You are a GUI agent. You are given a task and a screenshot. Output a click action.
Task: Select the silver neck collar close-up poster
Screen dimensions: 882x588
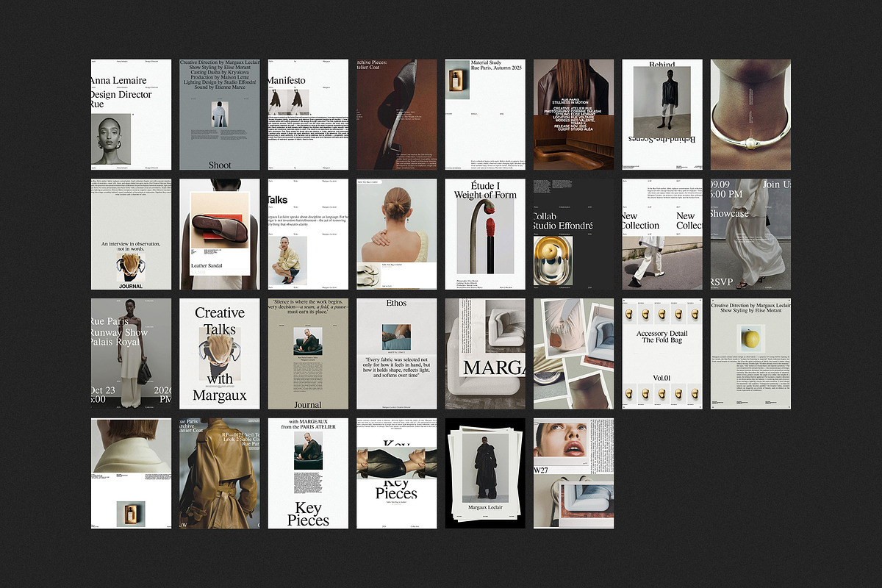750,115
